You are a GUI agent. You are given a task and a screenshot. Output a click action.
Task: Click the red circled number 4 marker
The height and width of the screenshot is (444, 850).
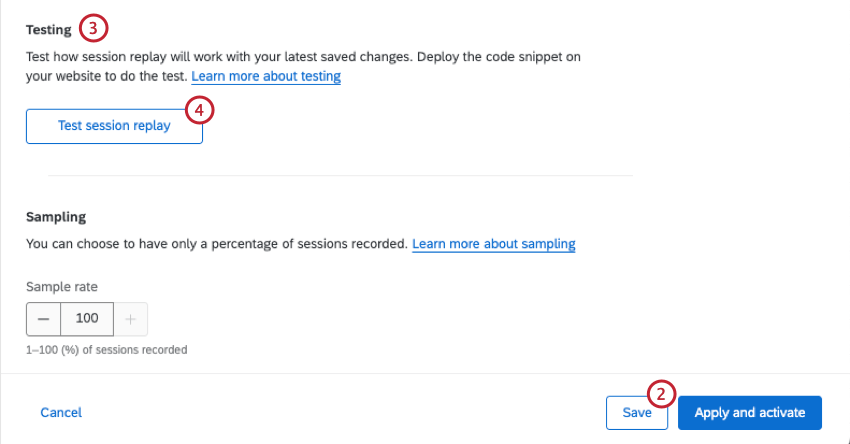199,110
